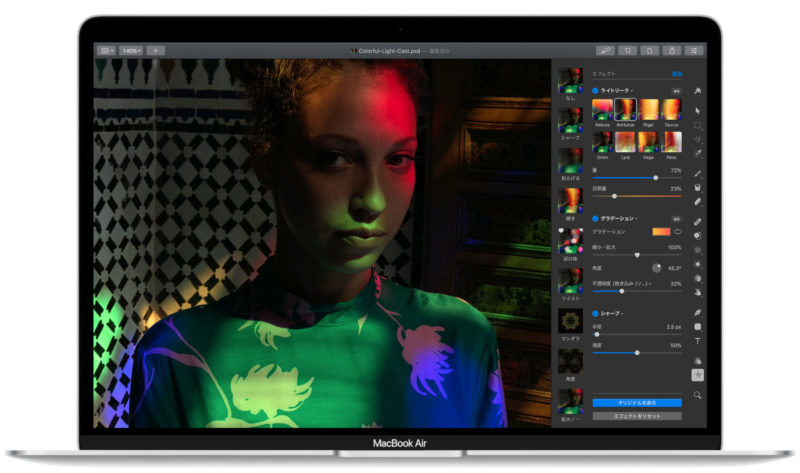Expand the シャープ effect name dropdown
Image resolution: width=800 pixels, height=473 pixels.
point(612,313)
